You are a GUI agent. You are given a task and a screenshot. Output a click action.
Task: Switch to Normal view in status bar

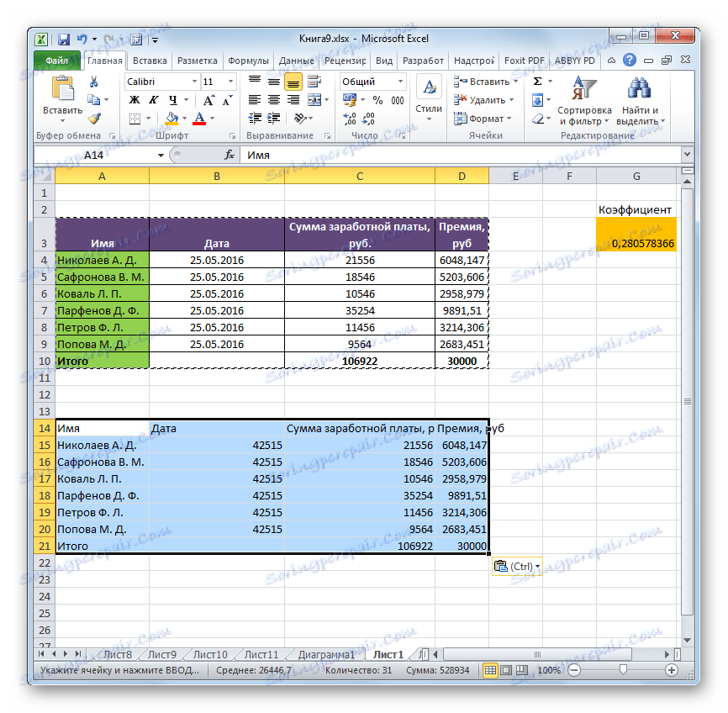490,670
